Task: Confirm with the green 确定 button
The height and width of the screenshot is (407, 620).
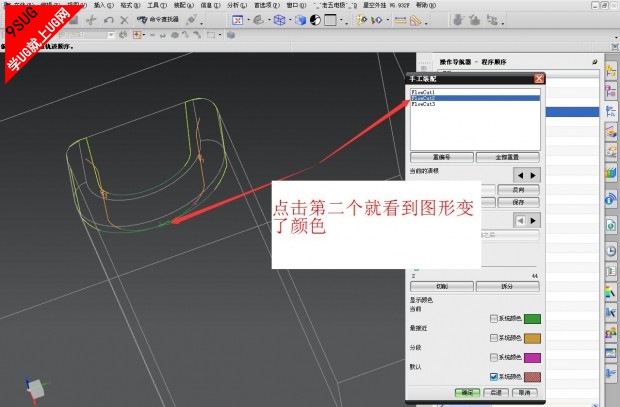Action: click(467, 392)
